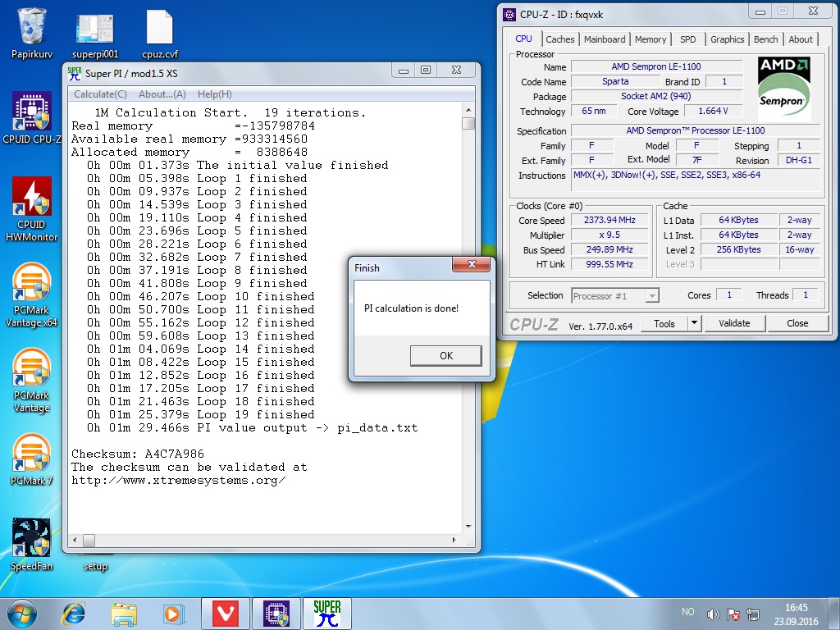Open the Graphics tab

pos(727,39)
